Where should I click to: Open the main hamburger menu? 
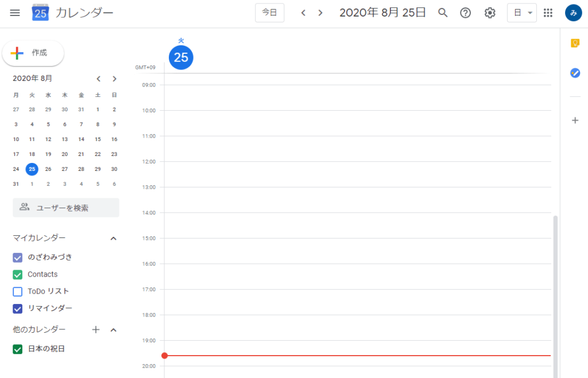point(15,13)
